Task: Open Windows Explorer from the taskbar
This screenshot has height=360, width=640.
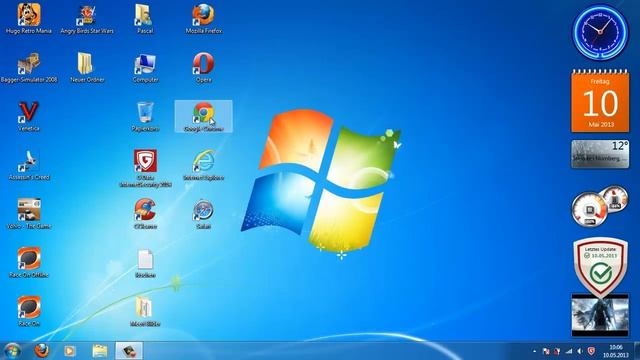Action: click(100, 351)
